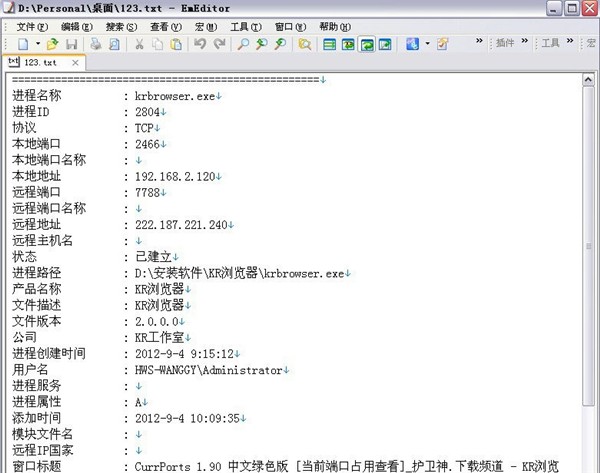The height and width of the screenshot is (473, 600).
Task: Click the protocol value 'TCP'
Action: tap(144, 128)
